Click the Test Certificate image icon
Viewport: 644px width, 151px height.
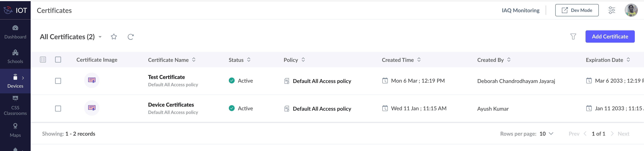[x=92, y=80]
